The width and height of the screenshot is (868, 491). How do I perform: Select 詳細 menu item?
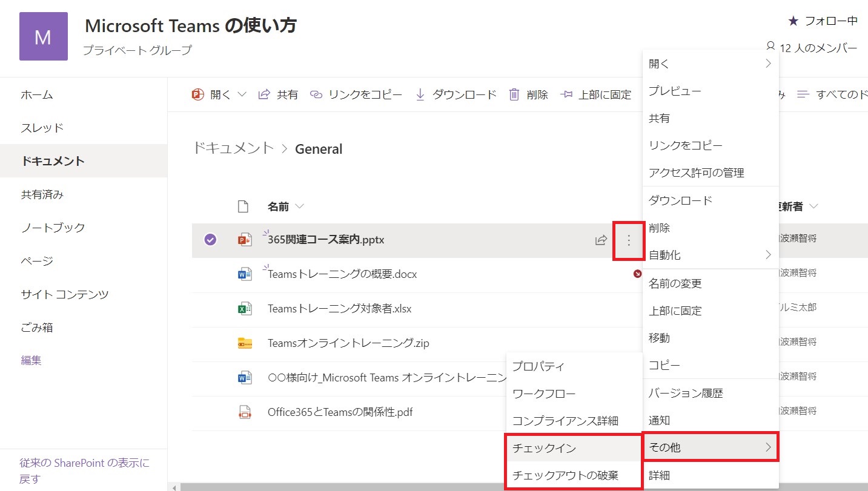click(711, 475)
